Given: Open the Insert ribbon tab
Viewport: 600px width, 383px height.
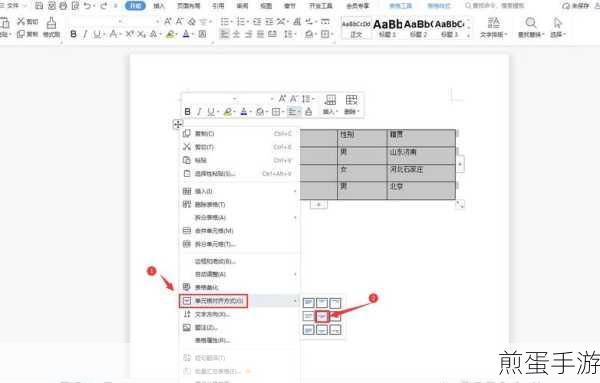Looking at the screenshot, I should pyautogui.click(x=159, y=6).
